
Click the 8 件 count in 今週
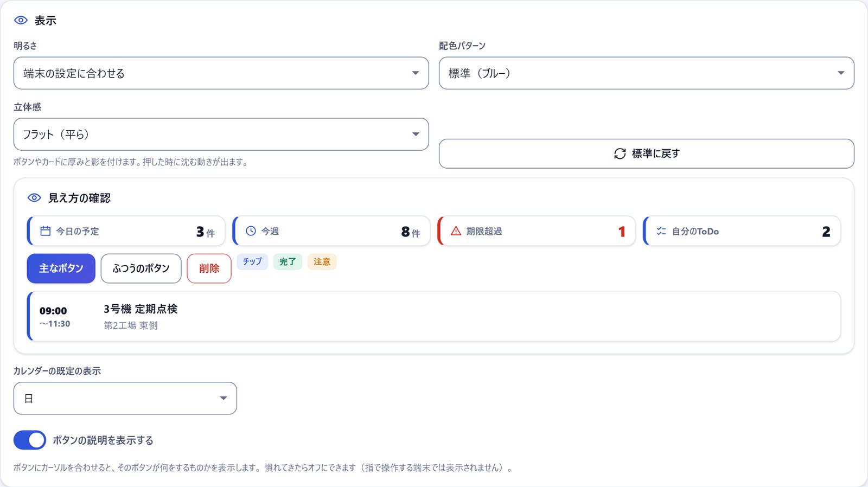411,232
